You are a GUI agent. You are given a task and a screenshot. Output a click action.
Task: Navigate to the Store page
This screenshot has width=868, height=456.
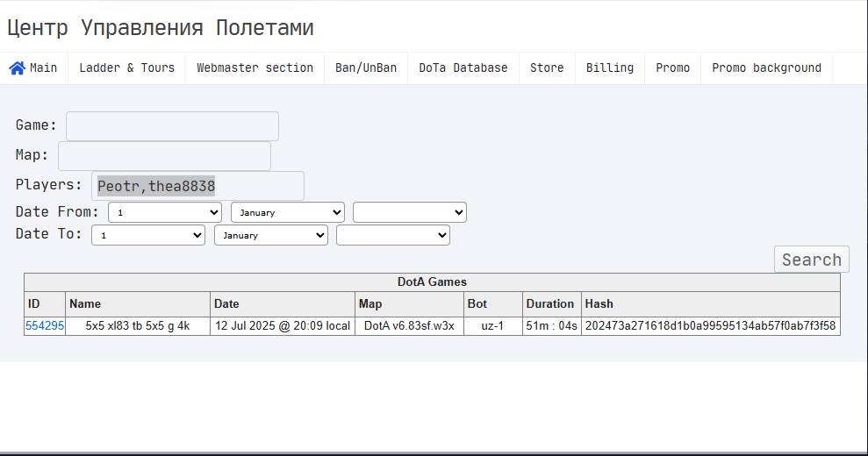(x=547, y=68)
